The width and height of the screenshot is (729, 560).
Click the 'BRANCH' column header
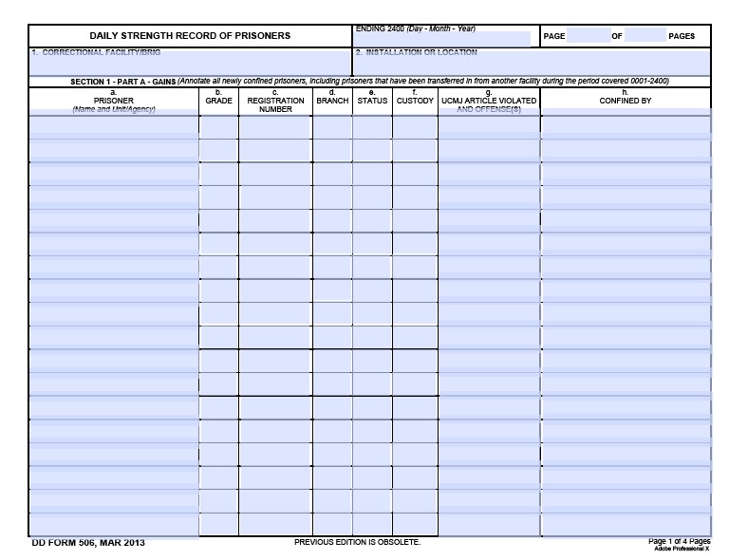pyautogui.click(x=332, y=101)
